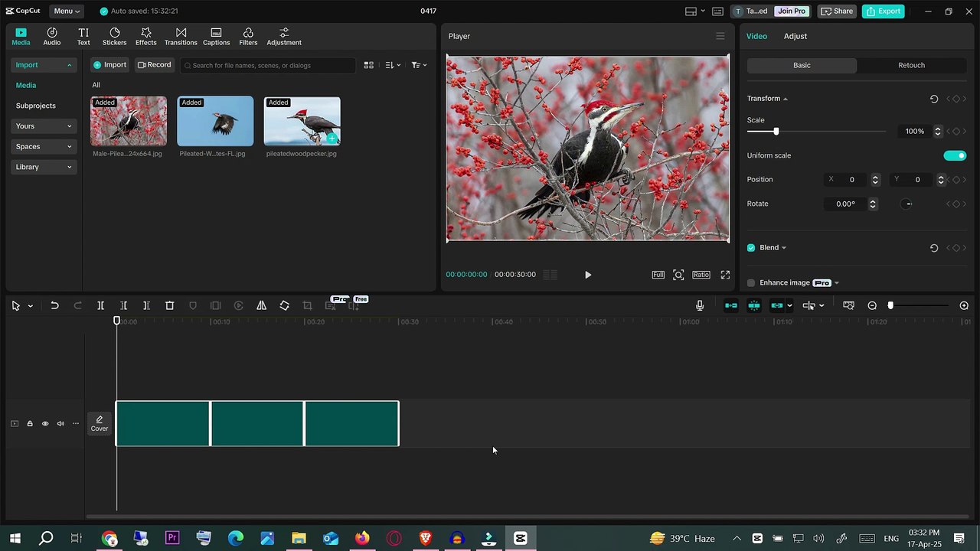Click the delete-left trim icon
Screen dimensions: 980x551
123,305
